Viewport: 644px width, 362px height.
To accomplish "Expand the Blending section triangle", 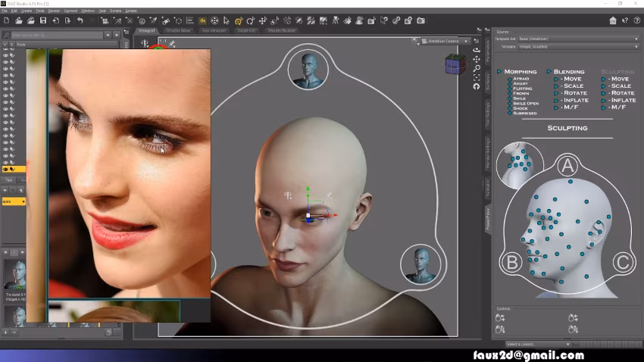I will pos(549,71).
